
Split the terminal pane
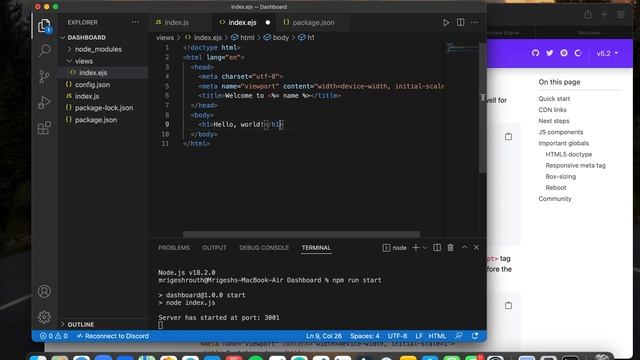(437, 248)
